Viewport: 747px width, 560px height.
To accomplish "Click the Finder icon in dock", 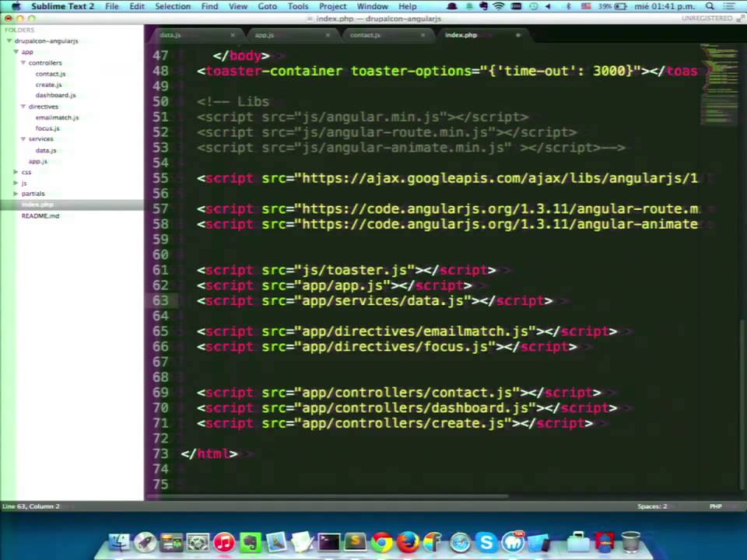I will point(119,542).
